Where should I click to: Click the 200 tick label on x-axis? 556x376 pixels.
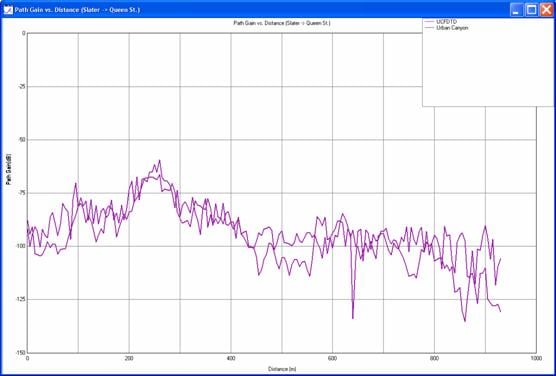129,359
